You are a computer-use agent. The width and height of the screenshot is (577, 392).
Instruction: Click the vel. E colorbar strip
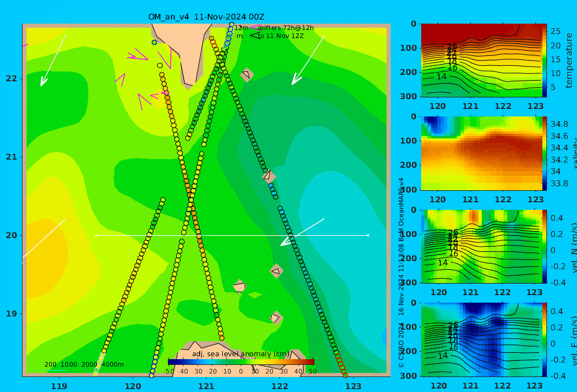click(545, 340)
